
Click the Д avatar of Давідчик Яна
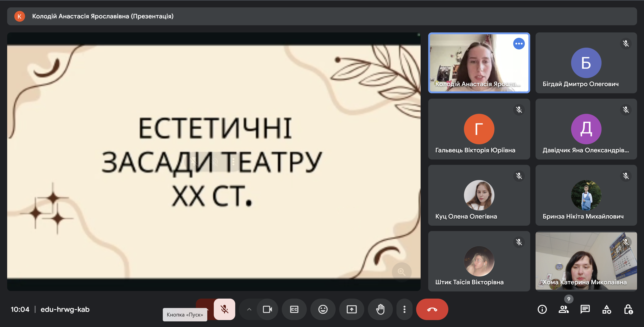586,129
